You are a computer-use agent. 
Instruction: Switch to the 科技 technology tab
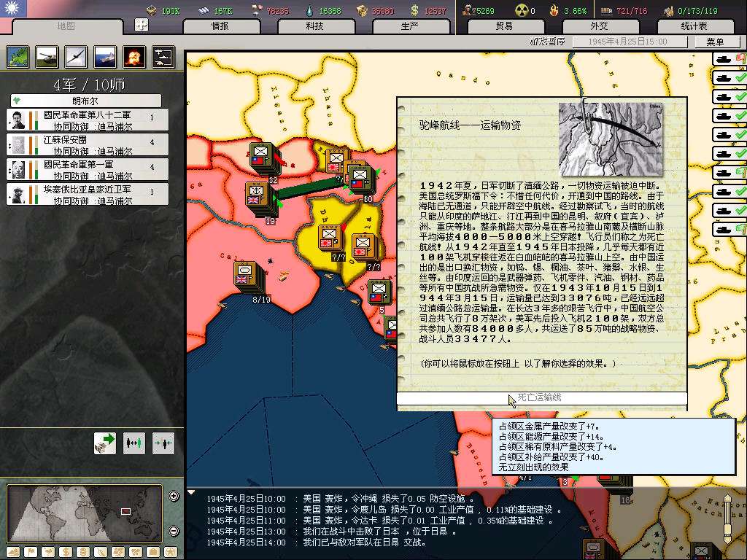[314, 26]
